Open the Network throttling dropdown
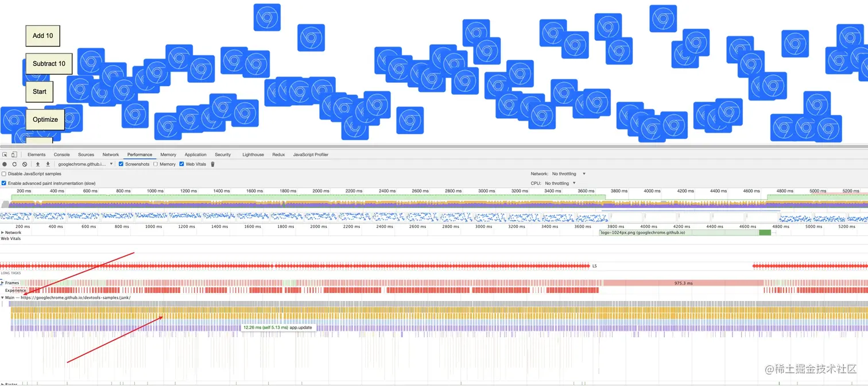868x386 pixels. coord(568,173)
